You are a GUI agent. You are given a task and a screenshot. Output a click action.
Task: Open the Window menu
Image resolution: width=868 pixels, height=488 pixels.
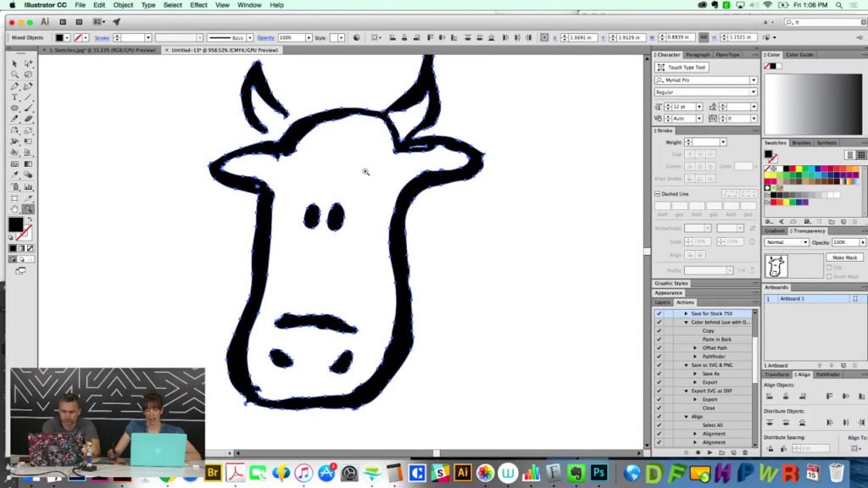(249, 5)
